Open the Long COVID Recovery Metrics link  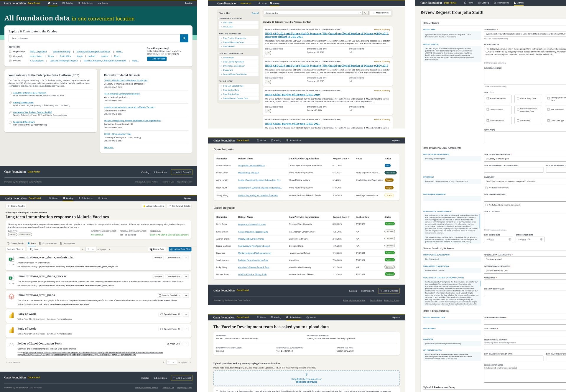click(251, 166)
